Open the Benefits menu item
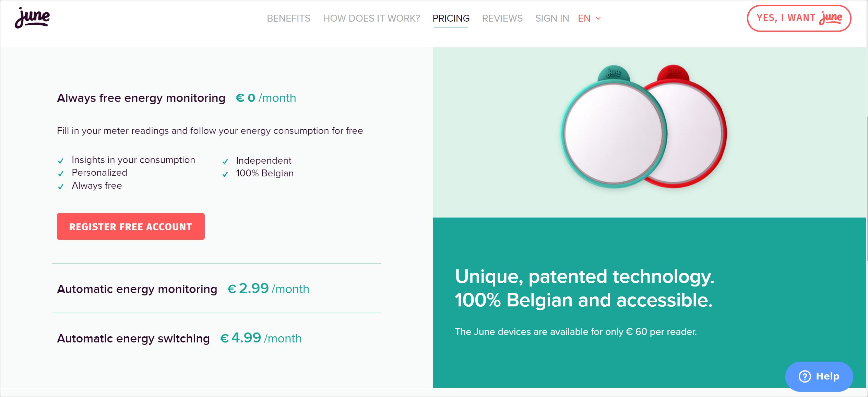The image size is (868, 397). (x=288, y=19)
